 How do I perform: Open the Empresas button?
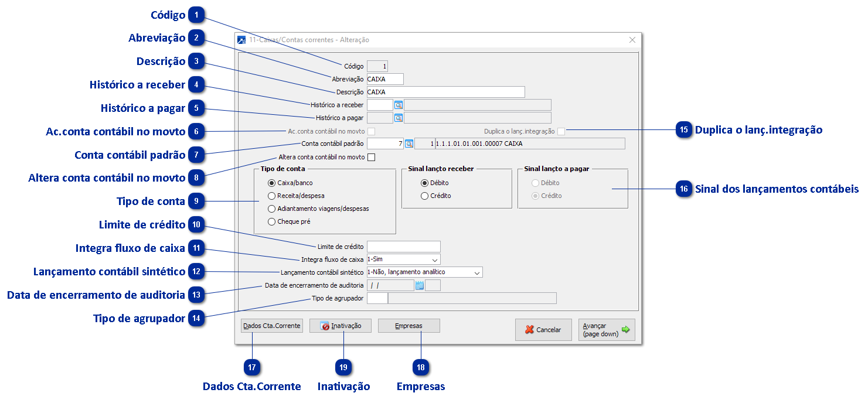409,326
